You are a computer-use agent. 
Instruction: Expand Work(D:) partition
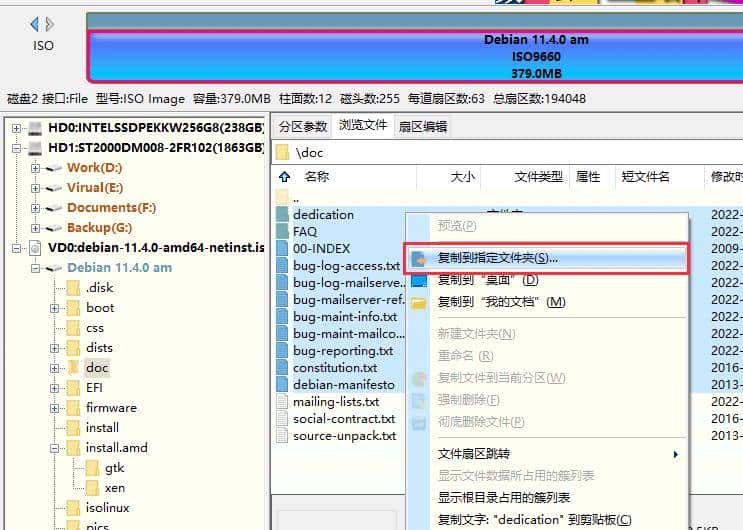[x=35, y=168]
